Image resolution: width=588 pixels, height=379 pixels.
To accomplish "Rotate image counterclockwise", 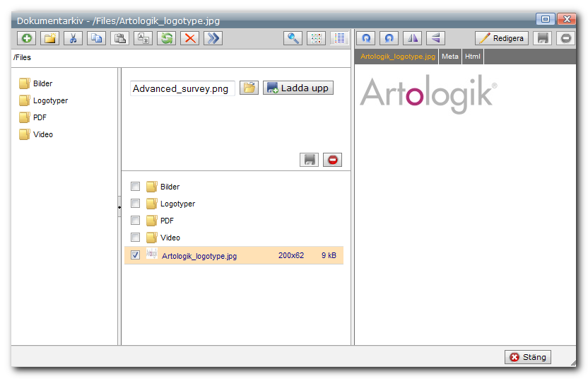I will pyautogui.click(x=389, y=38).
